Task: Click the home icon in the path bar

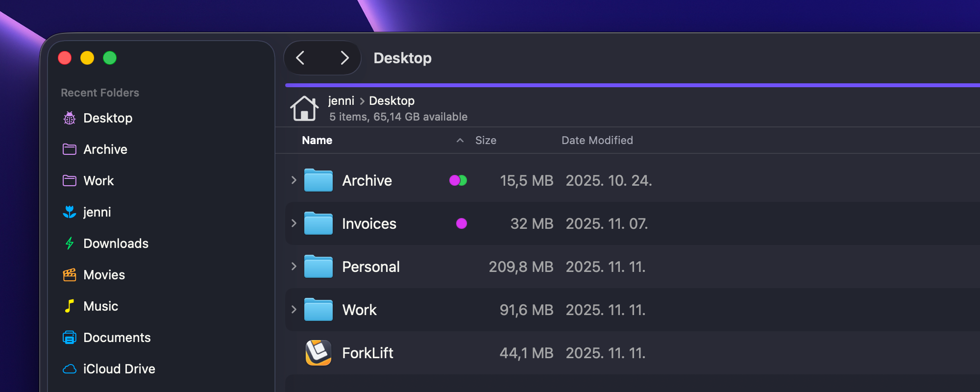Action: click(x=304, y=108)
